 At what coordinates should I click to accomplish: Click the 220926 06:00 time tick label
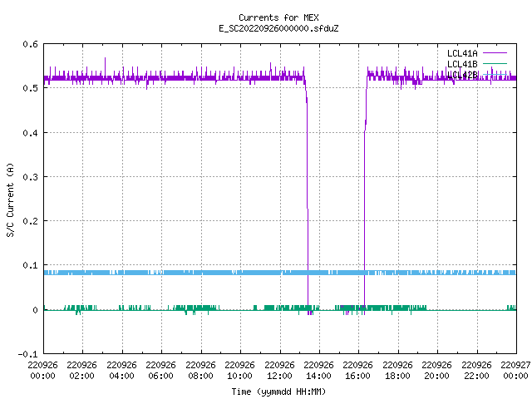pyautogui.click(x=160, y=371)
